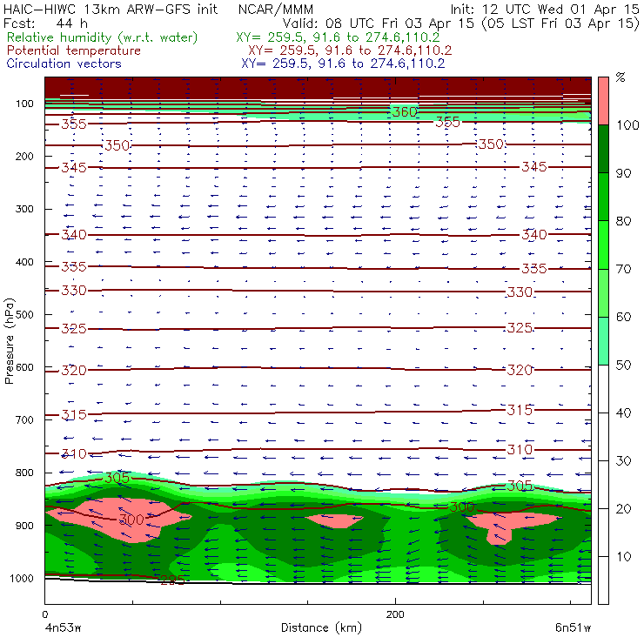Image resolution: width=644 pixels, height=644 pixels.
Task: Select the 70–80% bright green colorbar segment
Action: pos(603,245)
